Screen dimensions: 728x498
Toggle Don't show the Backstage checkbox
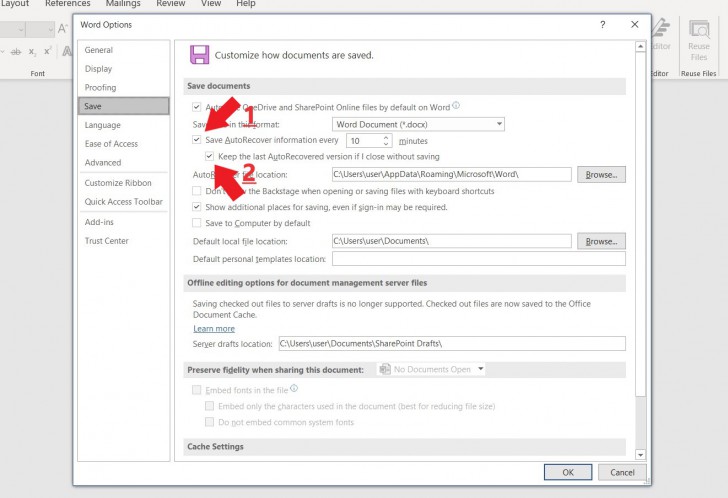point(196,191)
